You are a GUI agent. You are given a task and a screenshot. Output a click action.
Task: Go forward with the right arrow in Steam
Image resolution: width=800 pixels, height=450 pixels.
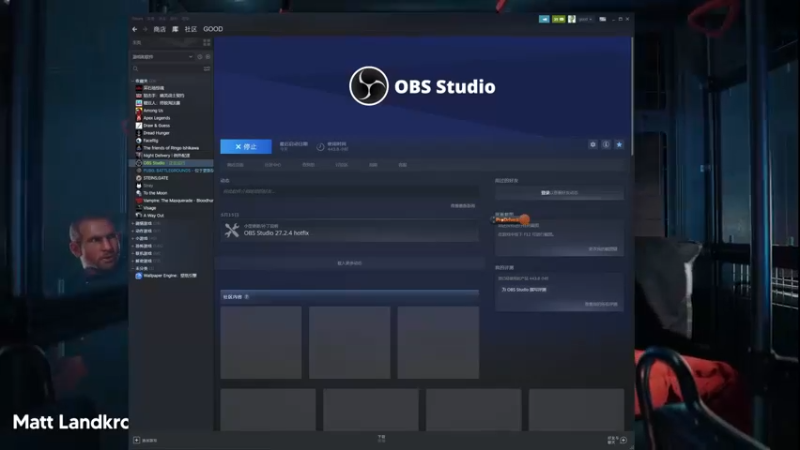click(145, 29)
